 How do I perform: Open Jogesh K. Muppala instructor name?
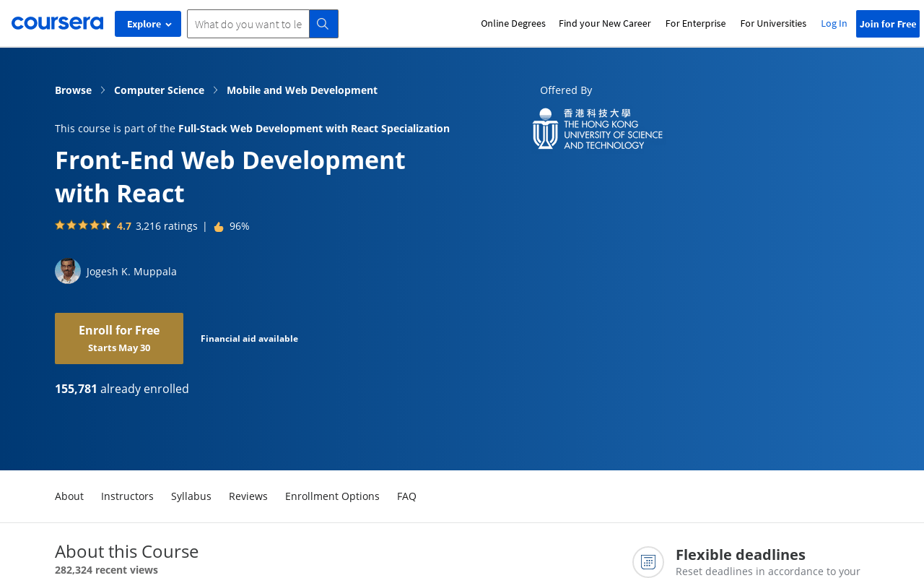131,272
